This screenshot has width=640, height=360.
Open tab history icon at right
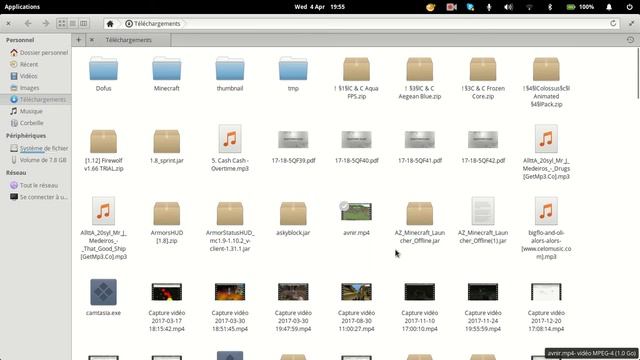[x=630, y=40]
